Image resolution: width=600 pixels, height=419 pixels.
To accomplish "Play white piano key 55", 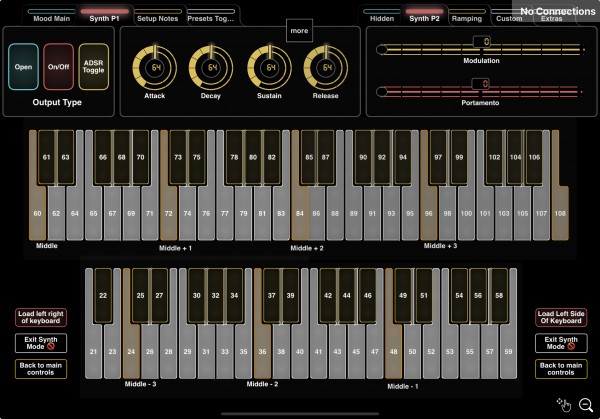I will click(x=470, y=351).
